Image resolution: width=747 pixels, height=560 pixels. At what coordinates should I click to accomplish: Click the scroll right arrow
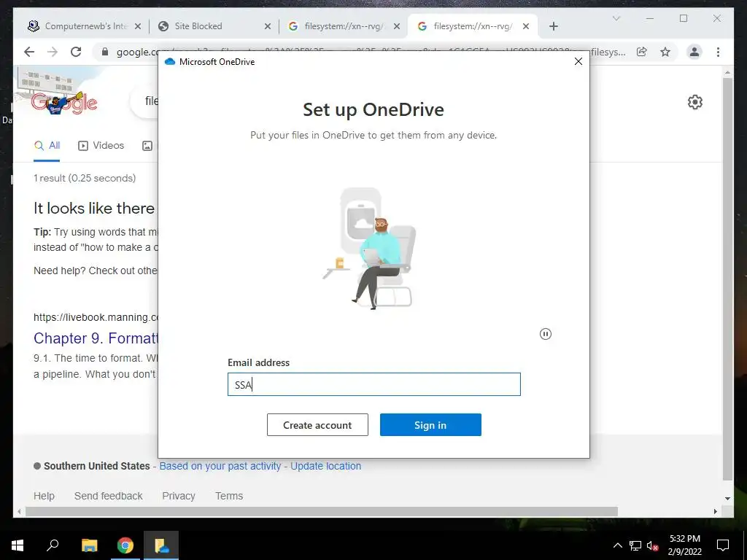coord(716,511)
